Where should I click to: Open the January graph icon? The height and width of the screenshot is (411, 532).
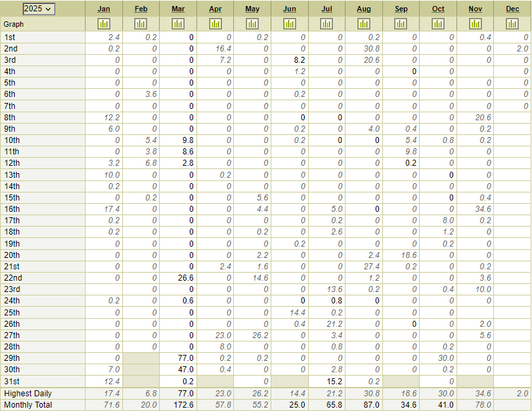tap(104, 23)
